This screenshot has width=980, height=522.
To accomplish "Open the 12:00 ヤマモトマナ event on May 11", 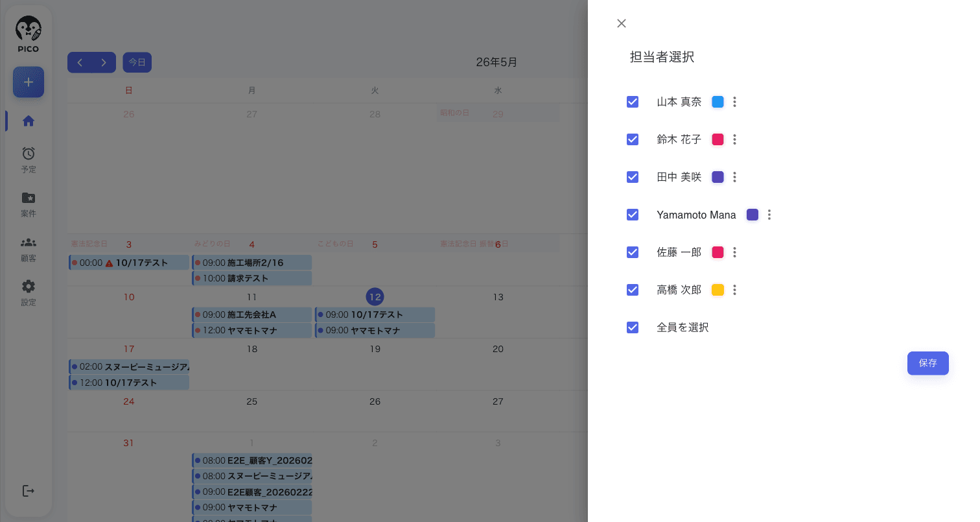I will (x=252, y=330).
